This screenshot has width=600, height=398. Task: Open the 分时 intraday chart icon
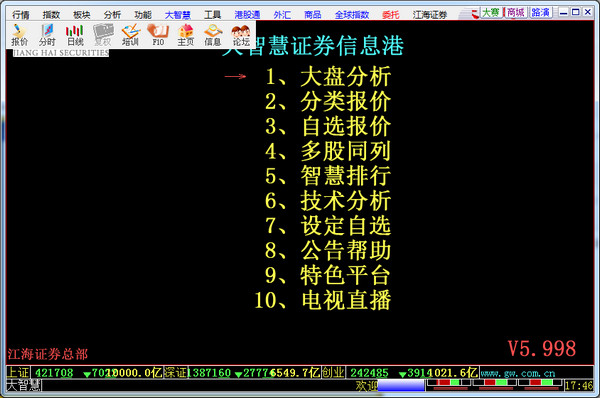[x=47, y=35]
